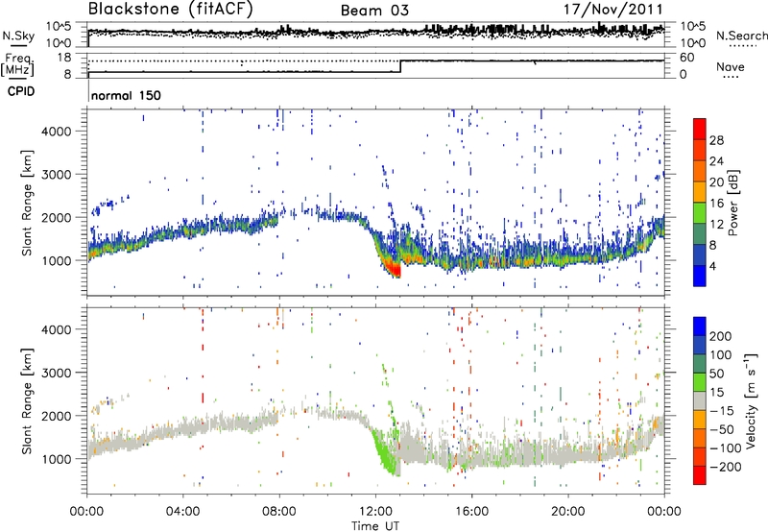768x532 pixels.
Task: Click the date '17/Nov/2011'
Action: (x=612, y=10)
